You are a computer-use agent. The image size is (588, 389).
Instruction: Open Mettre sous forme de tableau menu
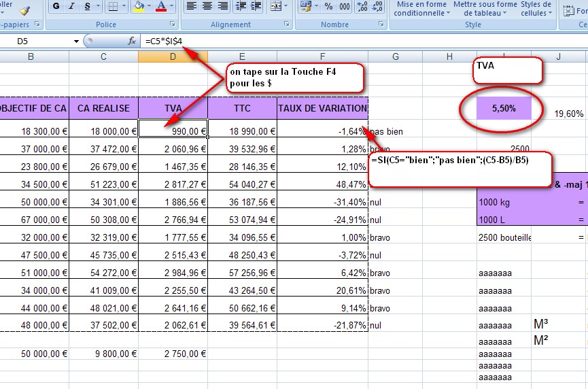pyautogui.click(x=485, y=9)
